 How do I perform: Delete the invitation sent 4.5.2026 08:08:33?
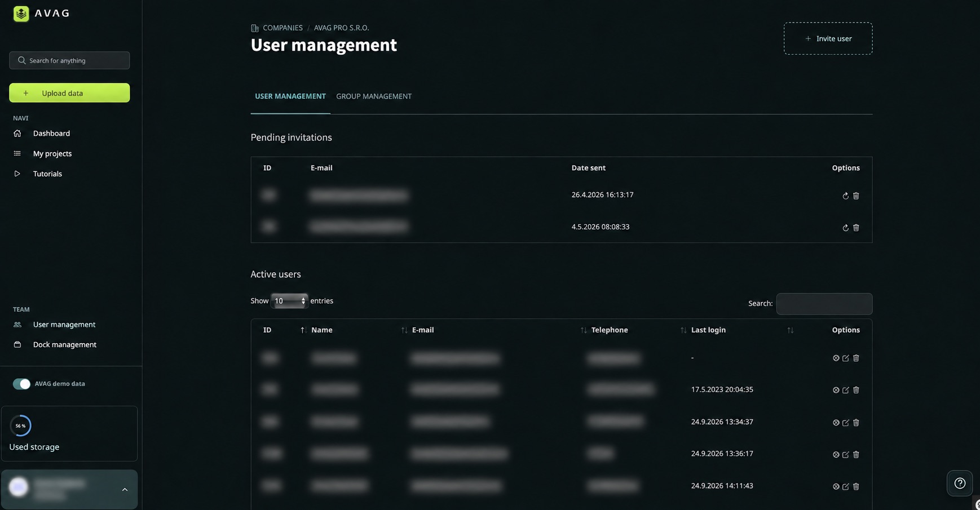(856, 228)
